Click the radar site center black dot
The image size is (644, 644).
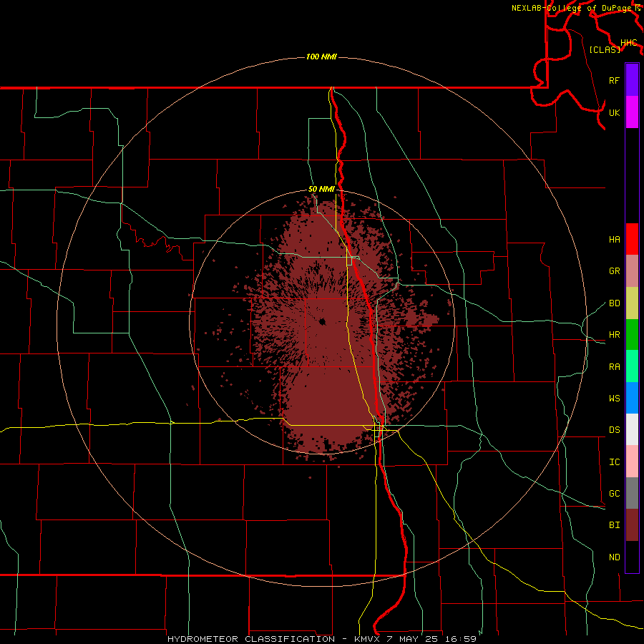pyautogui.click(x=322, y=321)
